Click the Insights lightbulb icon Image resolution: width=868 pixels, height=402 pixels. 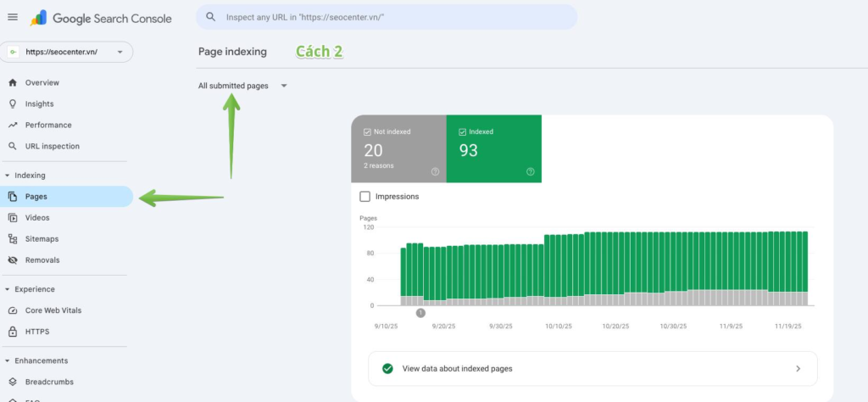point(12,103)
